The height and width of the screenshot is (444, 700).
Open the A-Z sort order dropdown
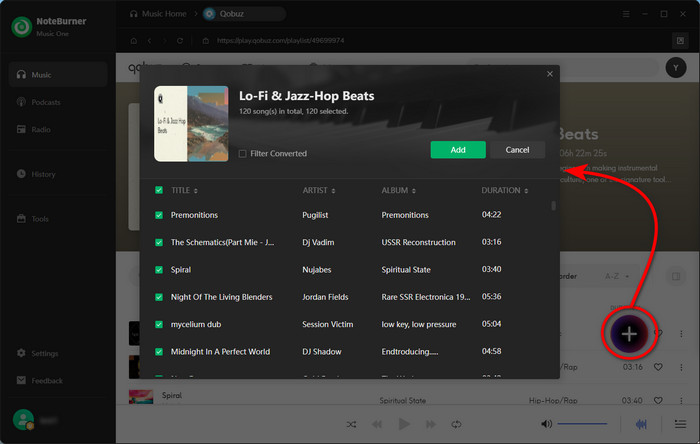coord(617,276)
